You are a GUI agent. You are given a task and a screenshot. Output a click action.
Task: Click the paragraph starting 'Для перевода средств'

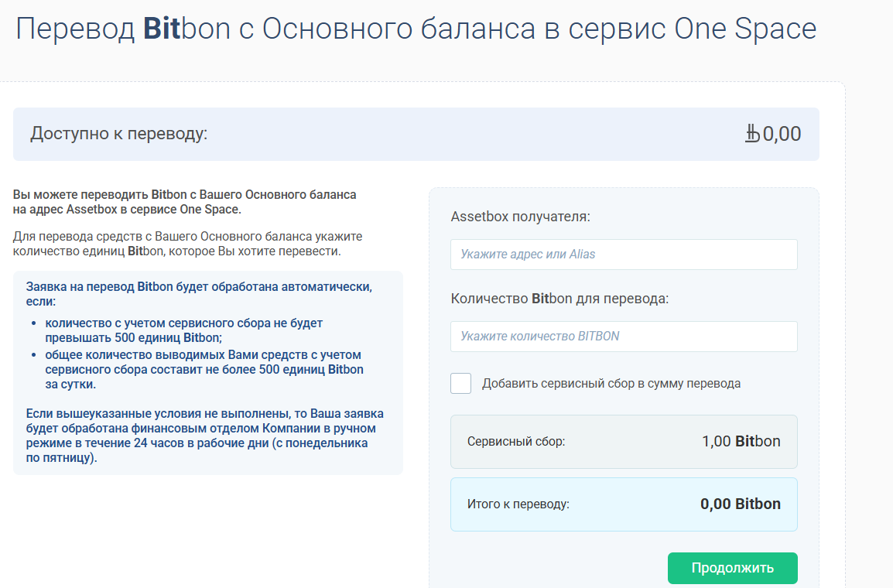pos(187,244)
